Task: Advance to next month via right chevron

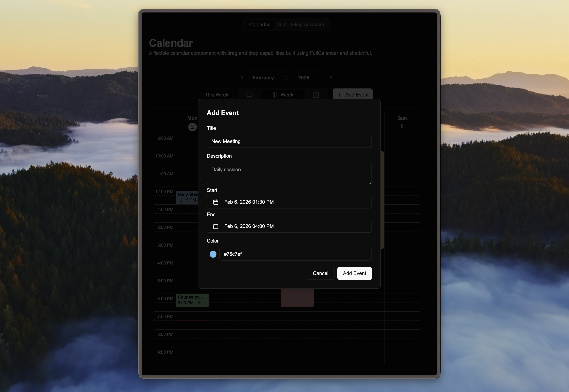Action: click(331, 78)
